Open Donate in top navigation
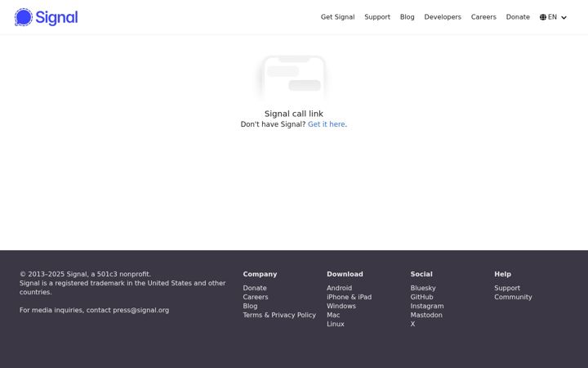Screen dimensions: 588x368 pyautogui.click(x=518, y=17)
